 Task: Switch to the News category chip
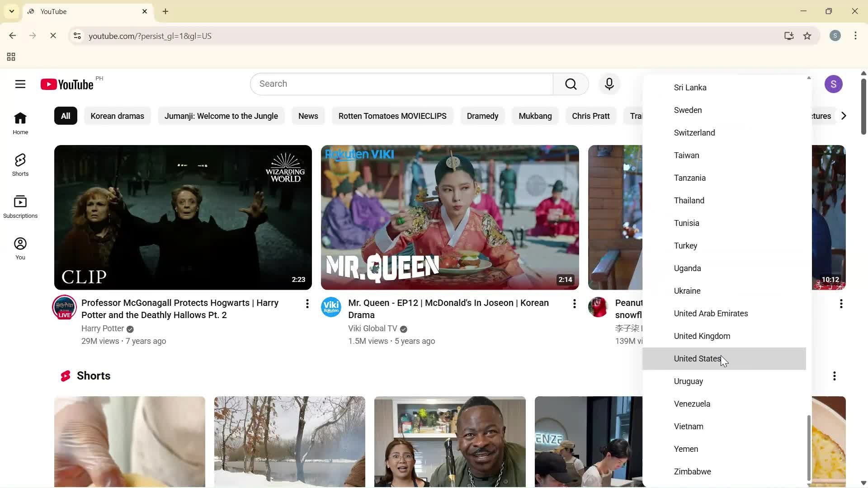point(308,116)
